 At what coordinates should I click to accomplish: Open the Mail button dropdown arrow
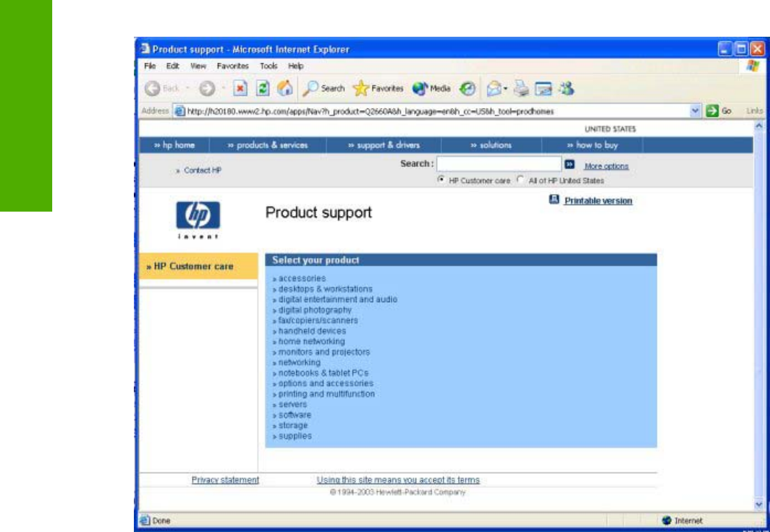tap(506, 89)
